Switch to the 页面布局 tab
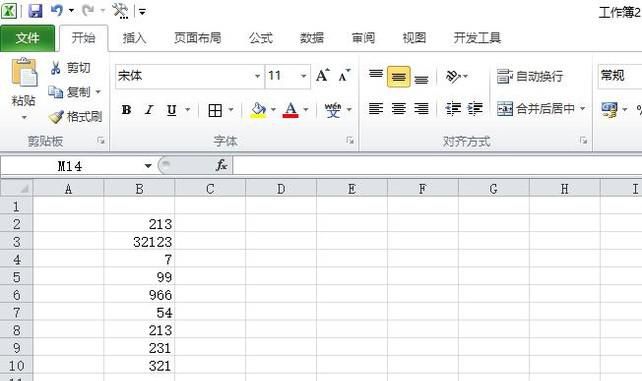Viewport: 642px width, 381px height. coord(198,38)
